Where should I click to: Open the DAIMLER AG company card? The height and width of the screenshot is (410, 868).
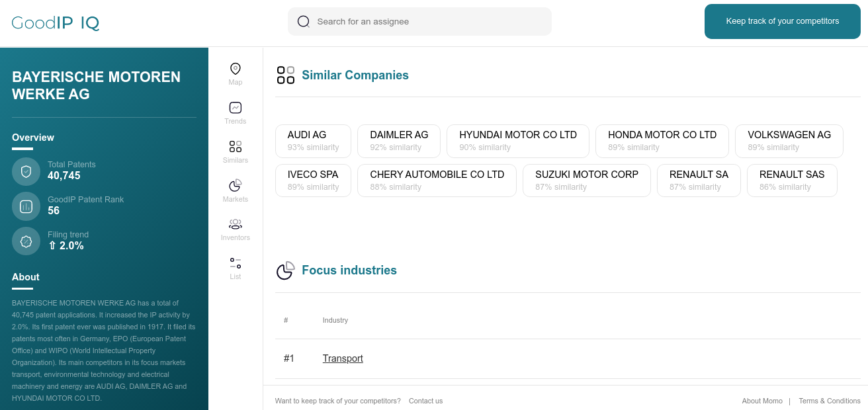[x=399, y=141]
